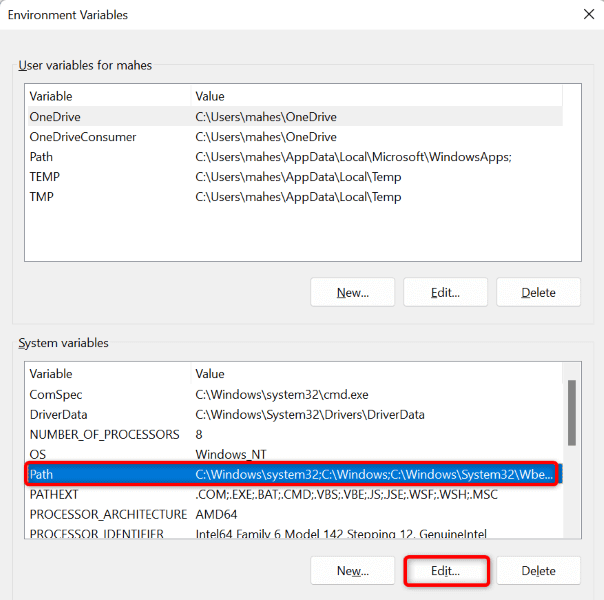This screenshot has width=604, height=600.
Task: Click Edit under user variables
Action: (445, 292)
